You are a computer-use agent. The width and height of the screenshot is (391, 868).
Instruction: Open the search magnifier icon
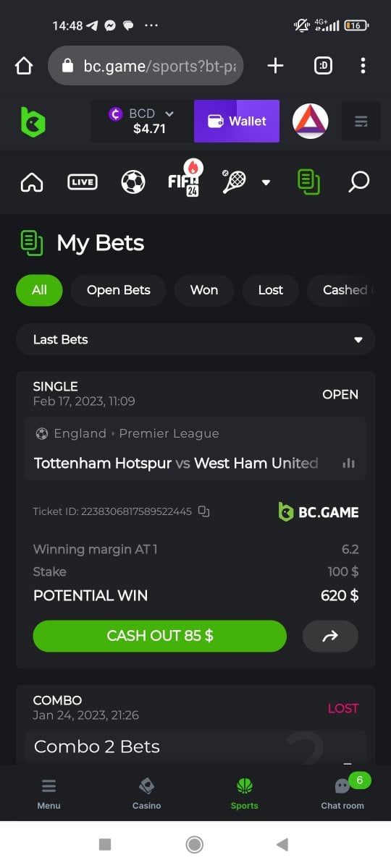pyautogui.click(x=358, y=182)
